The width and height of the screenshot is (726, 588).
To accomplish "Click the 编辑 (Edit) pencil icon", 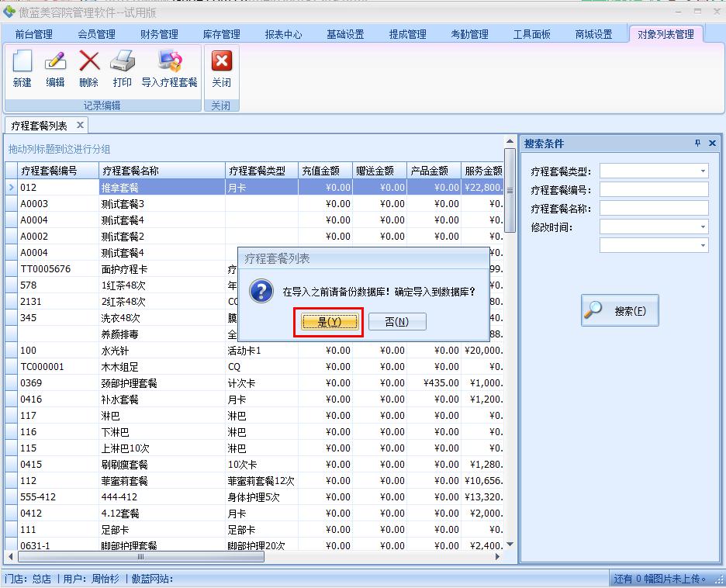I will (55, 62).
